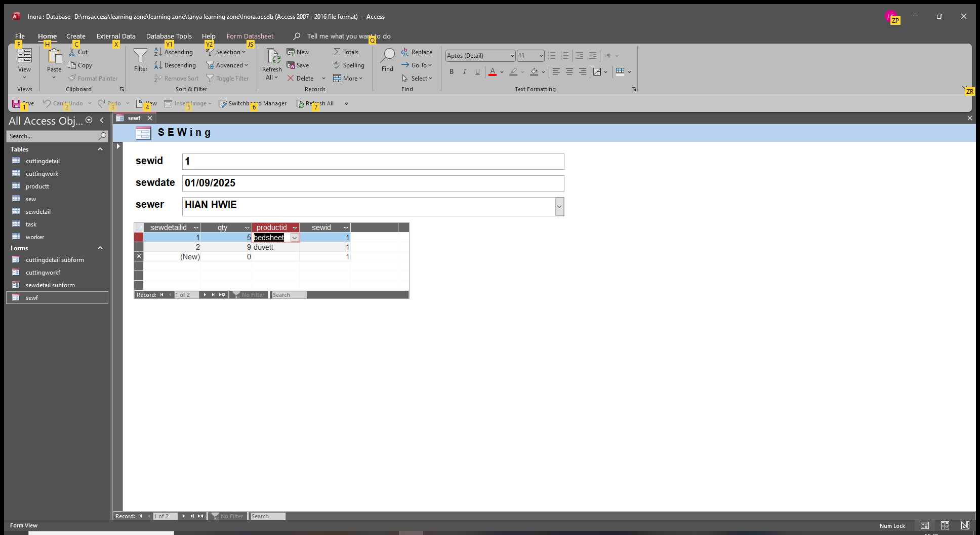Open the Database Tools tab
Screen dimensions: 980x535
coord(169,36)
